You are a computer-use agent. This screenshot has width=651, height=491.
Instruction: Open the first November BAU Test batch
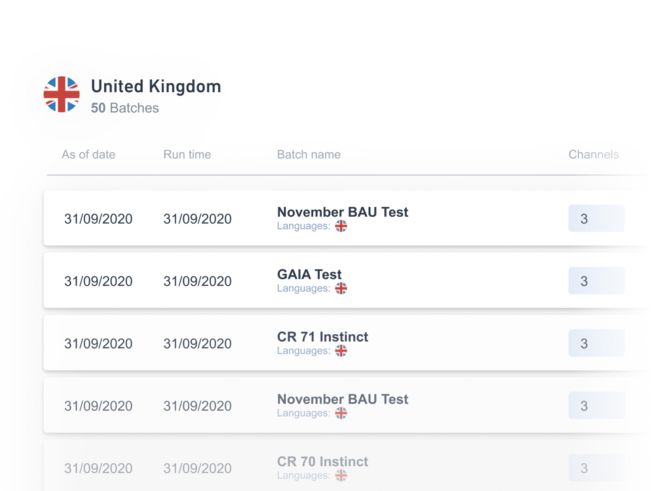coord(342,212)
